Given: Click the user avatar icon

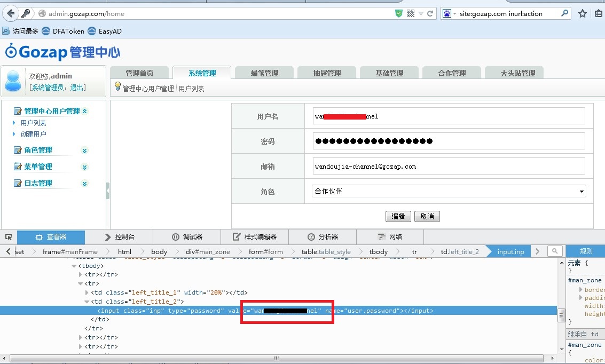Looking at the screenshot, I should pos(13,81).
